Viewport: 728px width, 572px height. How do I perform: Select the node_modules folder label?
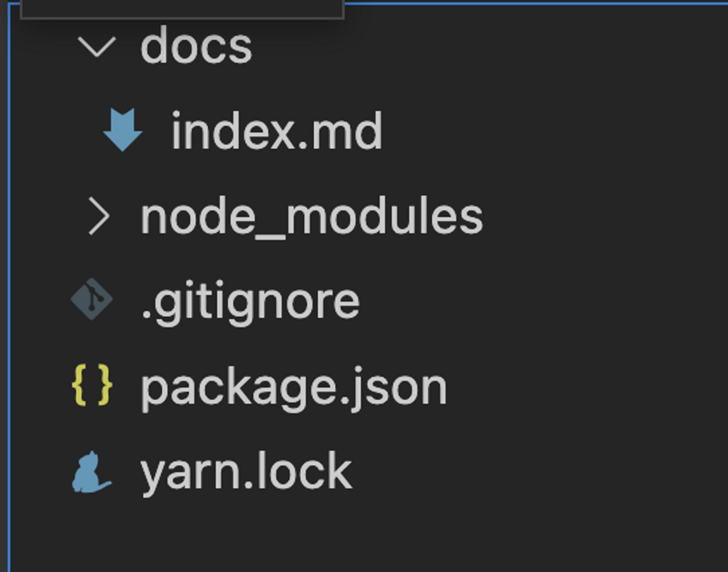click(x=311, y=217)
